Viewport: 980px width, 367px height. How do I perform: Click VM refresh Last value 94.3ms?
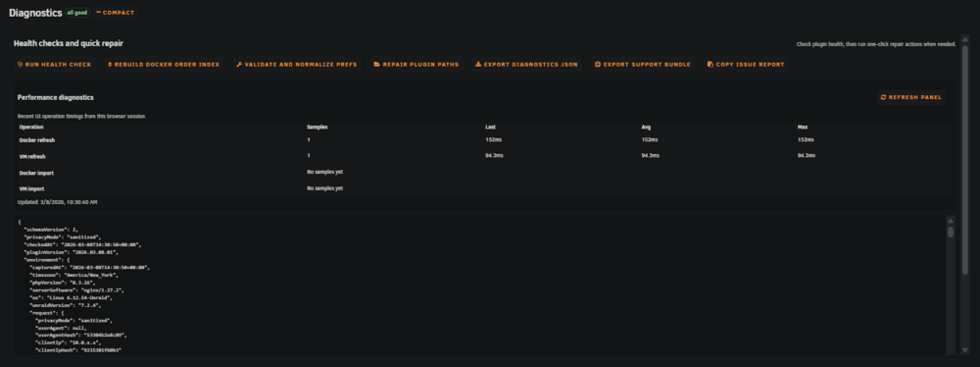tap(494, 155)
